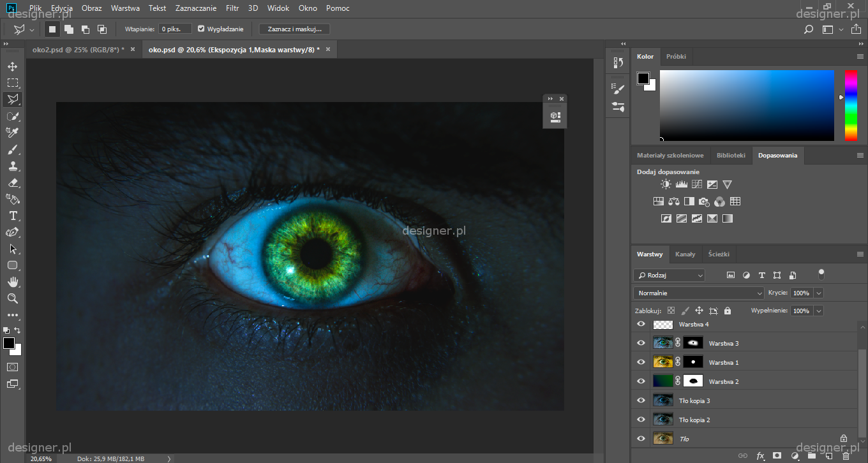Toggle the Wygładzanie checkbox
This screenshot has height=463, width=868.
coord(201,29)
